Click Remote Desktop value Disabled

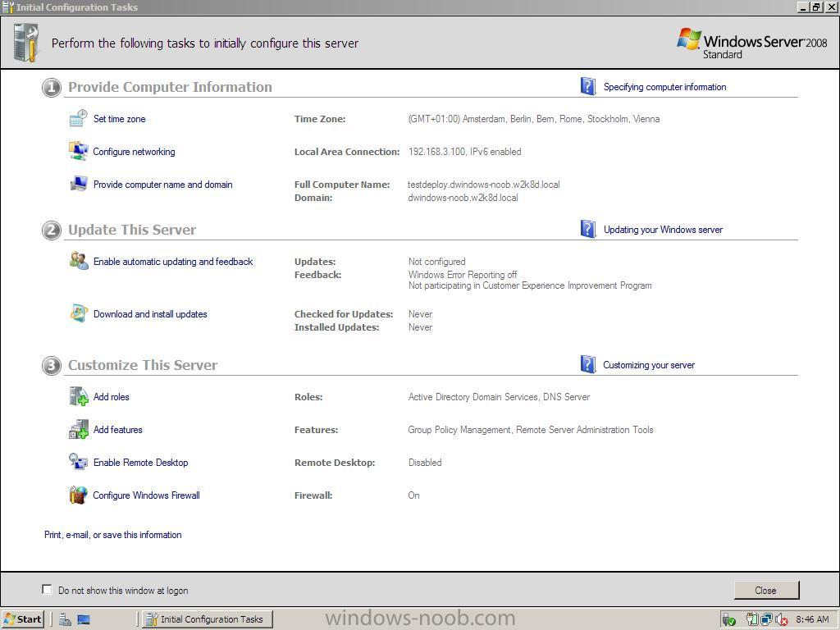point(425,463)
